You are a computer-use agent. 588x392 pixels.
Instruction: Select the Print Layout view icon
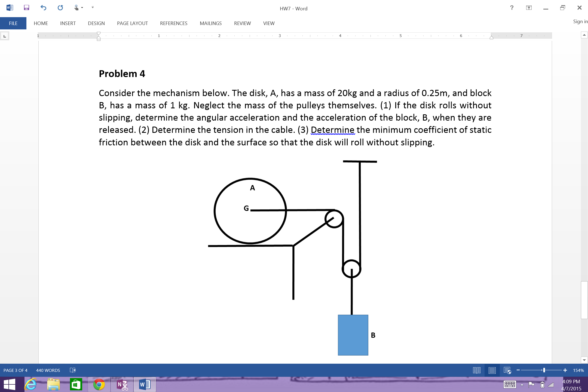point(492,370)
